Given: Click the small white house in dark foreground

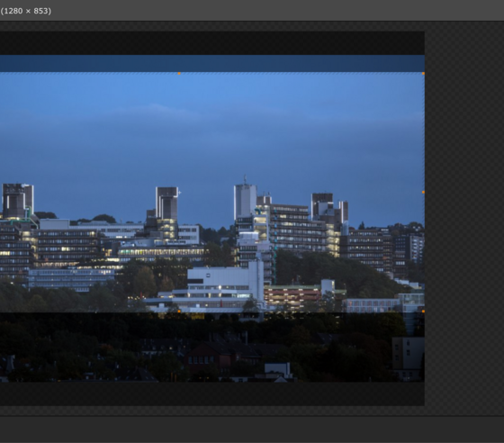Looking at the screenshot, I should click(278, 370).
